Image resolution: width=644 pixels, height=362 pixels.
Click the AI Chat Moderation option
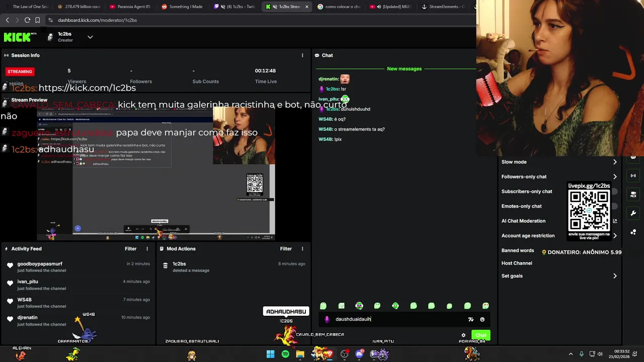(x=523, y=221)
